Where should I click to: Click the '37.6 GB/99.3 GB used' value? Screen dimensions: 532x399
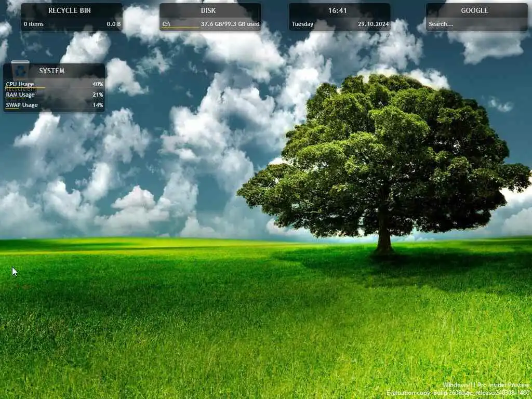coord(230,24)
